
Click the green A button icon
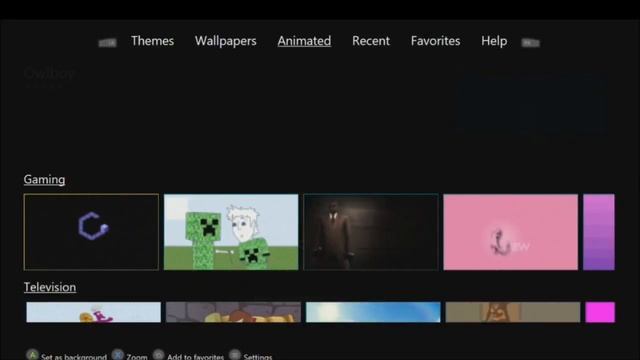point(32,355)
